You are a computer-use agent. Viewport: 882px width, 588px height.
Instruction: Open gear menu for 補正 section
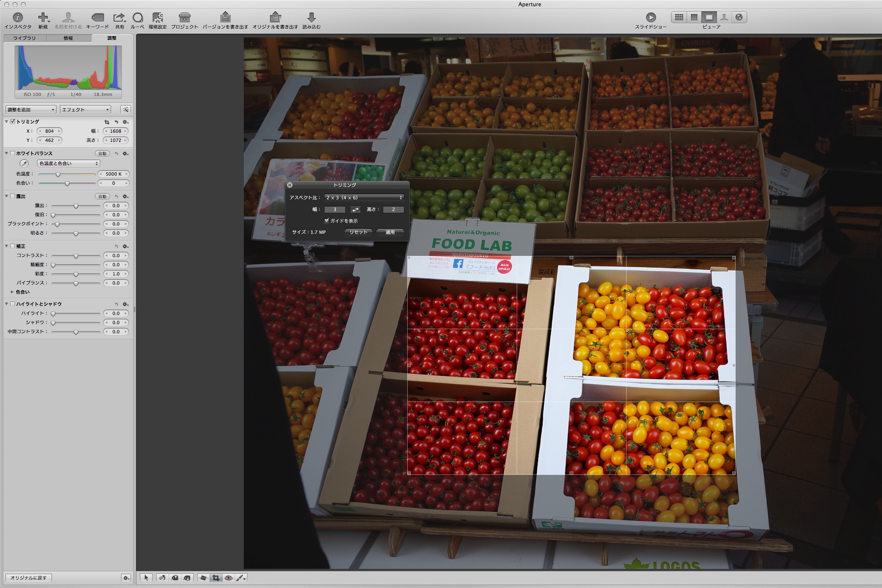pos(125,246)
